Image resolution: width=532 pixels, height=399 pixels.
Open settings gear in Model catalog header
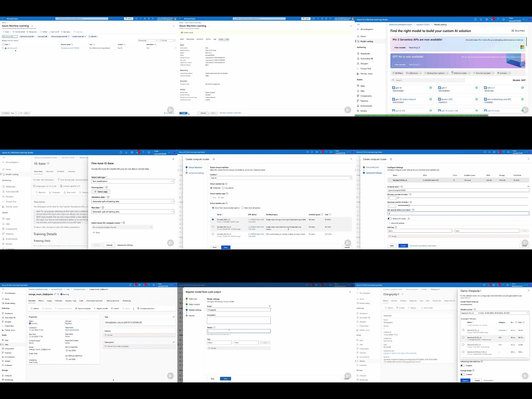tap(486, 20)
